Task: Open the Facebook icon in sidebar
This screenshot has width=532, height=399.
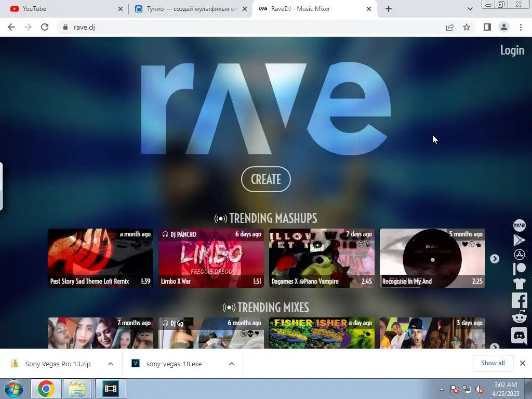Action: tap(519, 300)
